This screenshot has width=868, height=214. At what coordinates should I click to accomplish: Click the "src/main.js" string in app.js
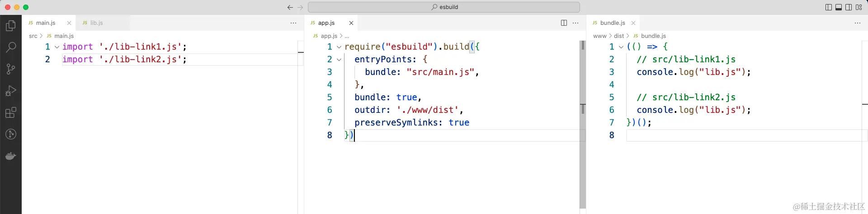440,72
